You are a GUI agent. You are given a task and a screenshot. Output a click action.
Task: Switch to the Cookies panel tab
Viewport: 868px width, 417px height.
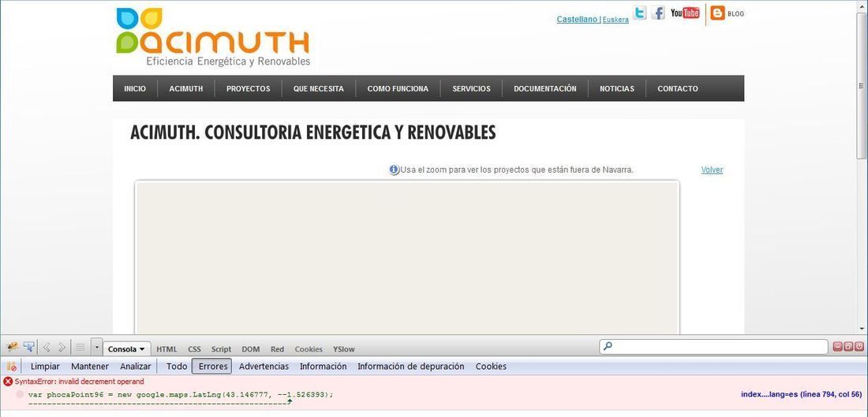point(309,349)
